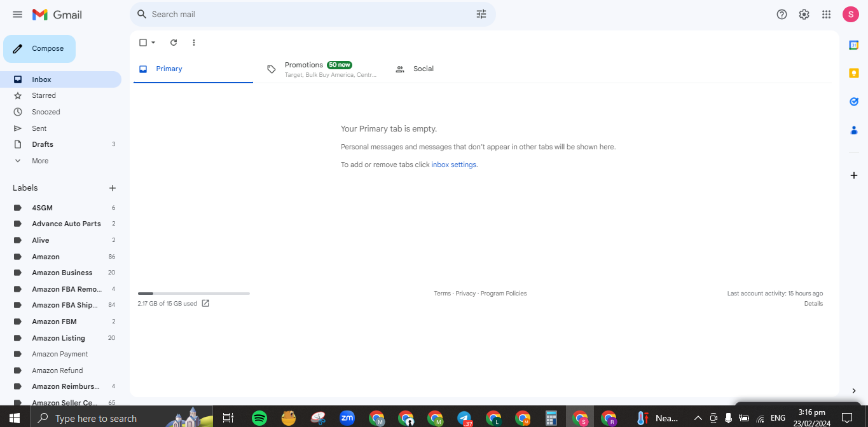Get add-ons plus icon in side panel
868x427 pixels.
click(854, 175)
